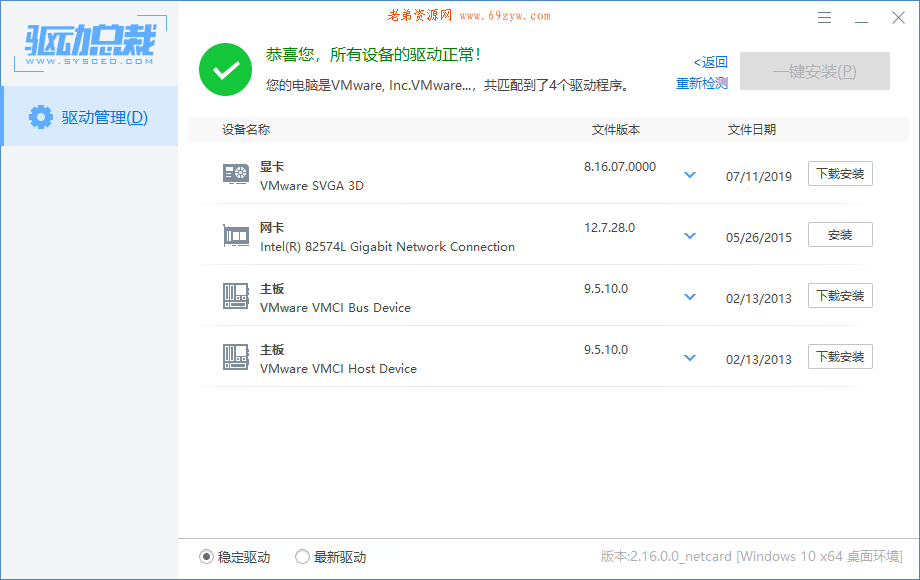Click the green checkmark status icon
Viewport: 920px width, 580px height.
point(225,69)
